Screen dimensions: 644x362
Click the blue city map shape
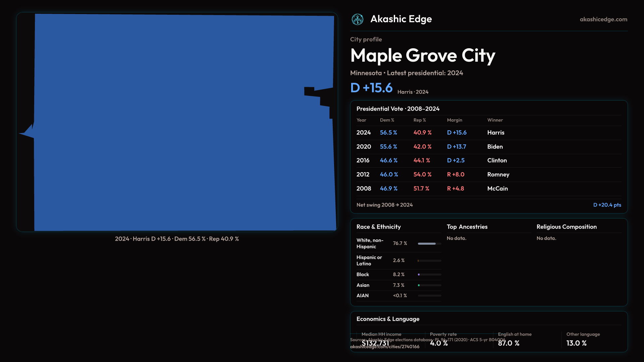tap(184, 122)
